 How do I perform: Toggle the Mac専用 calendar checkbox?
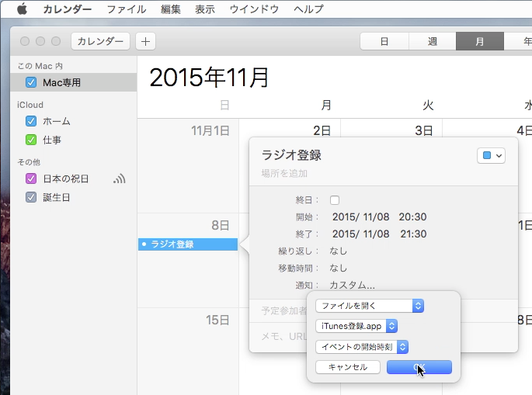[x=31, y=82]
